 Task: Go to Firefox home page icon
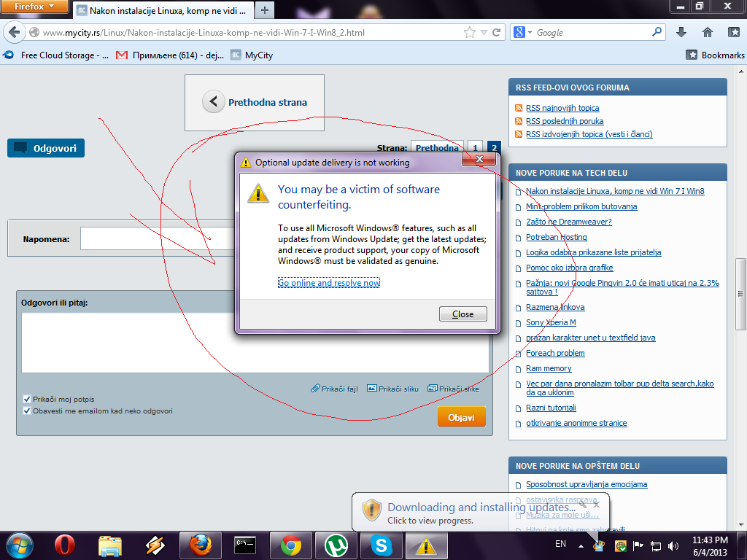(708, 32)
